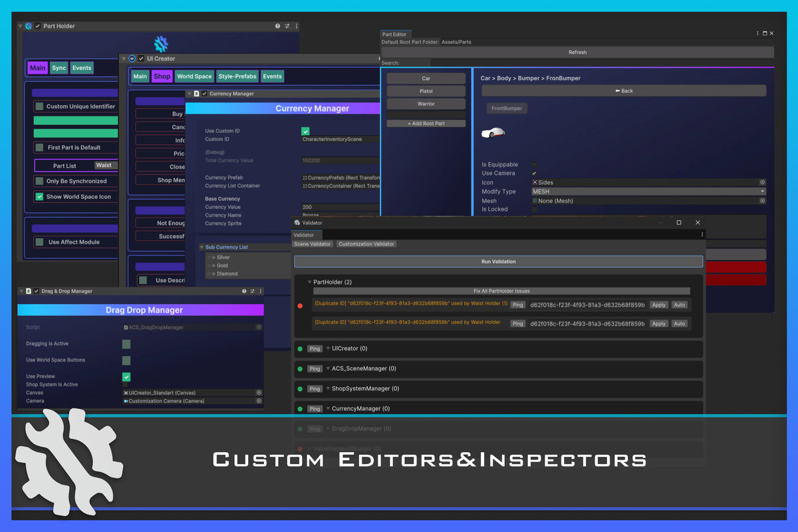Collapse the Sub Currency List foldout

click(201, 247)
